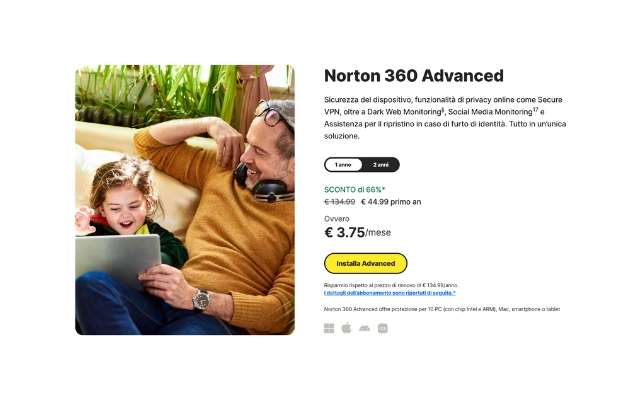Click the € 3.75/mese monthly price
640x400 pixels.
click(x=358, y=233)
